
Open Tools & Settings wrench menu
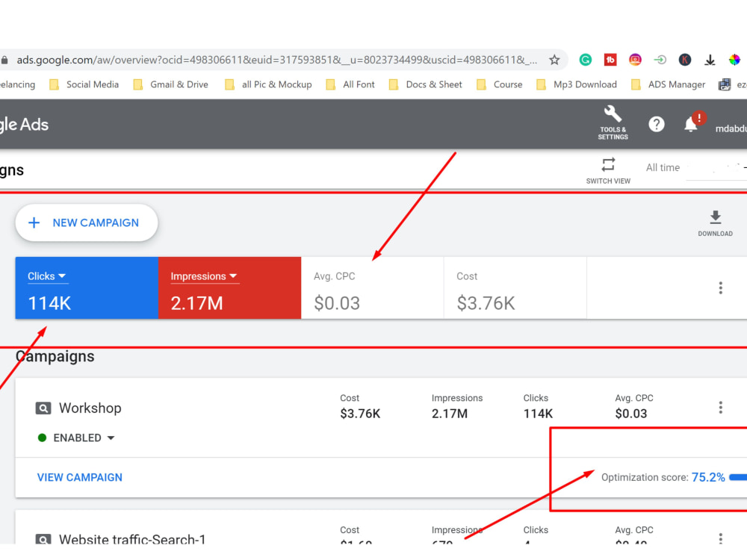(x=613, y=123)
